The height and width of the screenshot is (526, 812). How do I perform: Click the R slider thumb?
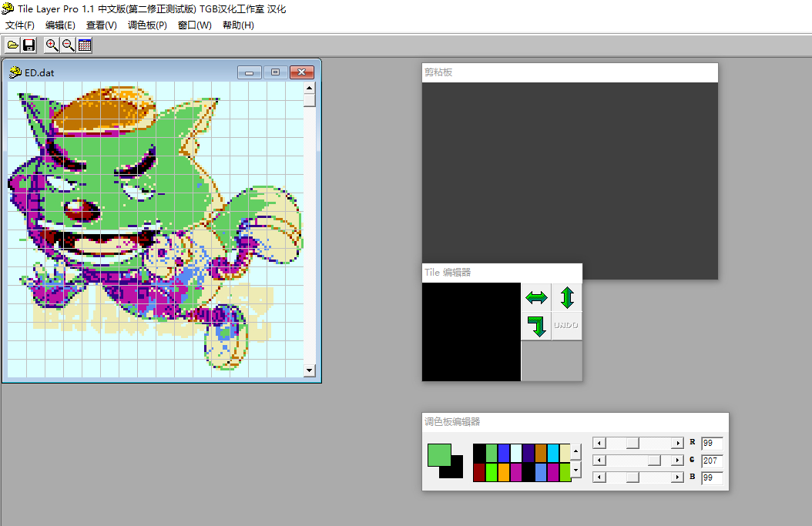tap(632, 443)
